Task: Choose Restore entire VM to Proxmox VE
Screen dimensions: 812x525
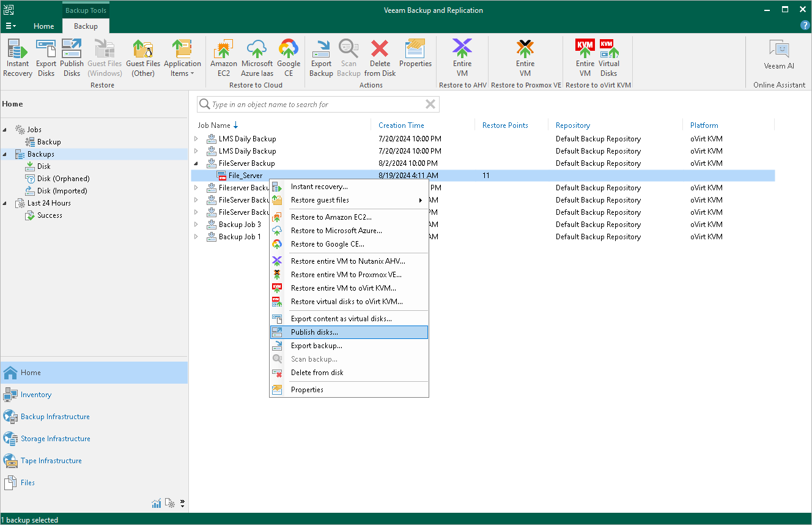Action: 349,275
